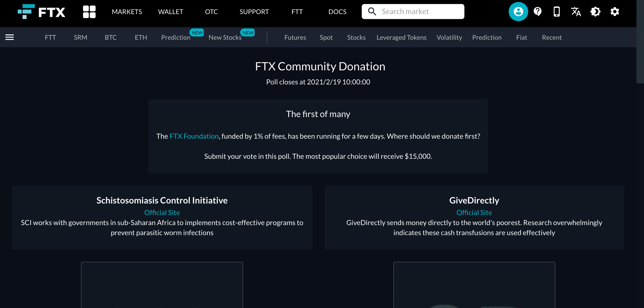Open the New Stocks tab
The height and width of the screenshot is (308, 644).
(x=225, y=37)
